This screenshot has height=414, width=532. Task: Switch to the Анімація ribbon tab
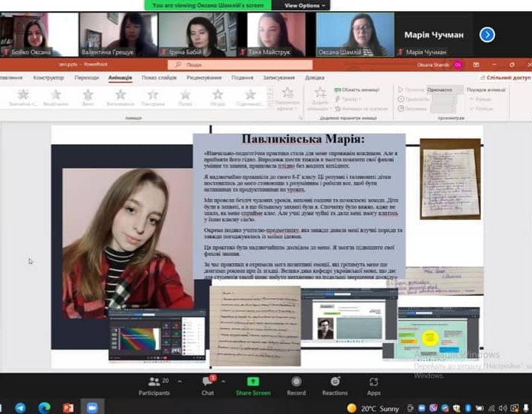[120, 78]
